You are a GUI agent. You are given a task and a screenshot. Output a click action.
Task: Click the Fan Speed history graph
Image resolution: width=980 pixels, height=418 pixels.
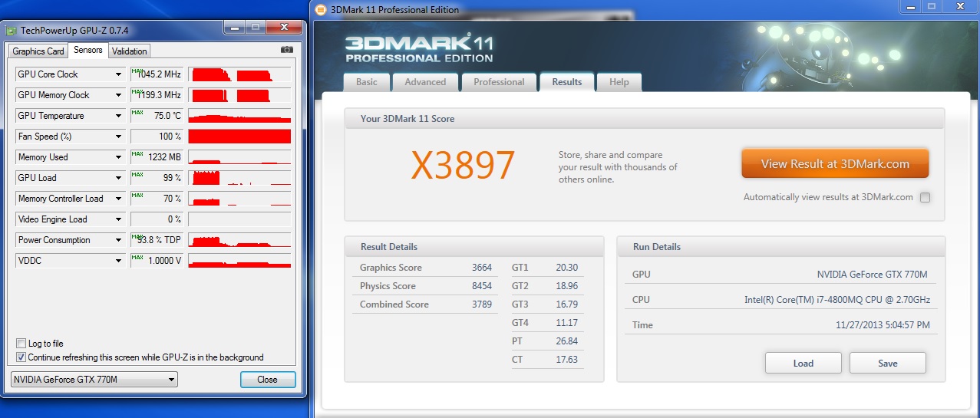(x=239, y=137)
